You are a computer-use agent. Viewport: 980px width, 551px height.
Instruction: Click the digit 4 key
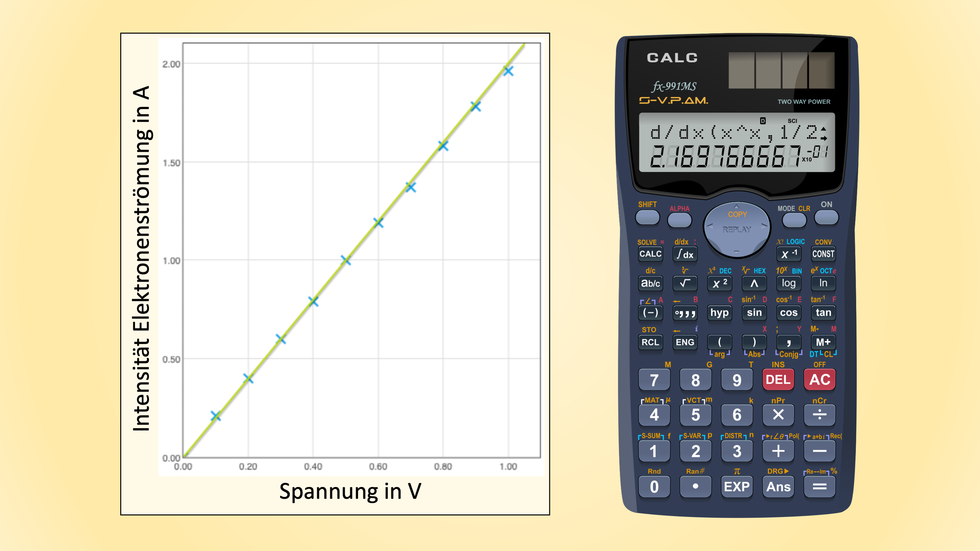[654, 414]
